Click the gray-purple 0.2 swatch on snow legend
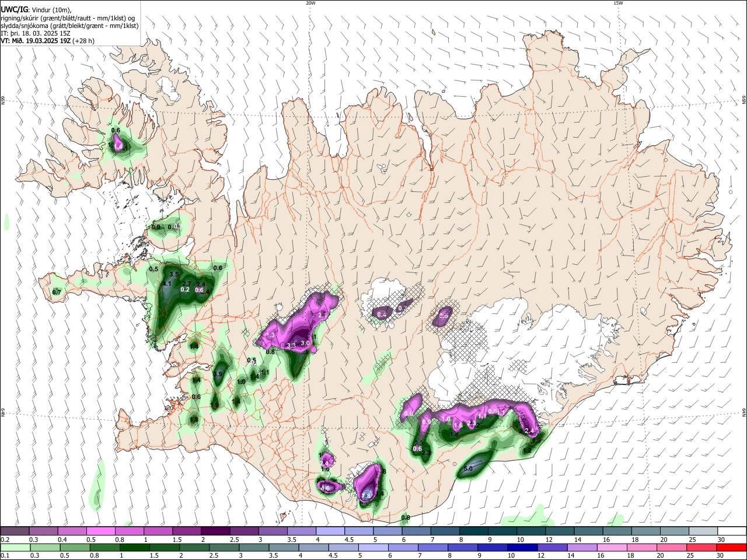Image resolution: width=747 pixels, height=560 pixels. [15, 531]
